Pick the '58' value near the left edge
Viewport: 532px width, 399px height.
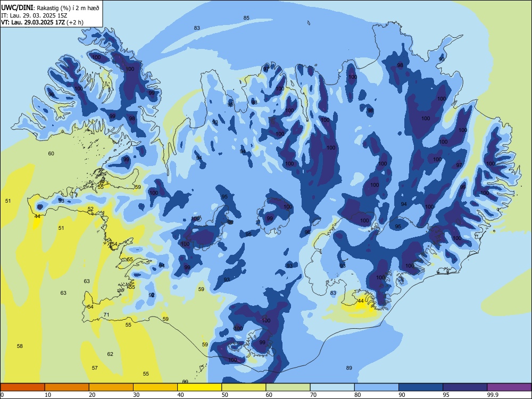tap(20, 346)
